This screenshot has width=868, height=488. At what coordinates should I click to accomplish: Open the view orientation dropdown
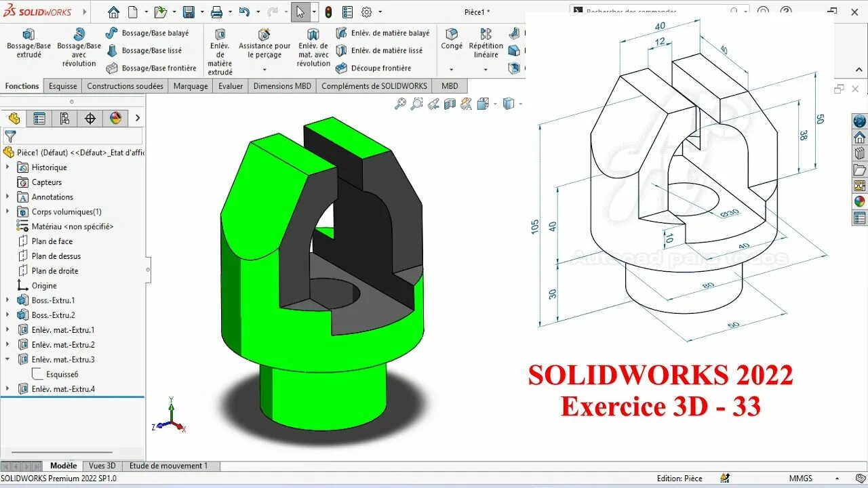tap(495, 104)
